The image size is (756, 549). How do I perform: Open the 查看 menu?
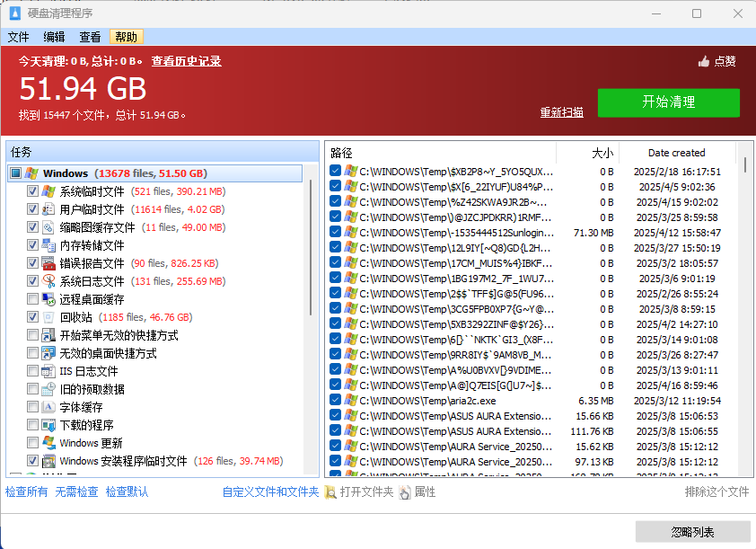point(90,37)
